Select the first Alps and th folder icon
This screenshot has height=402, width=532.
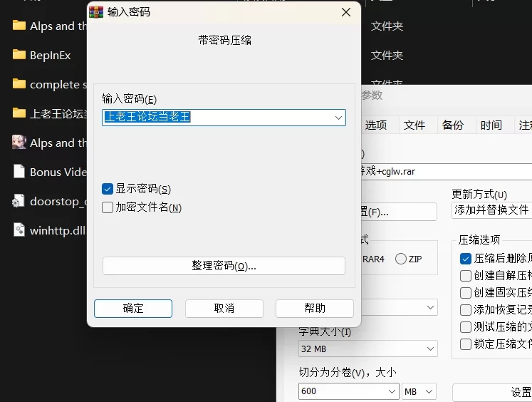point(19,26)
